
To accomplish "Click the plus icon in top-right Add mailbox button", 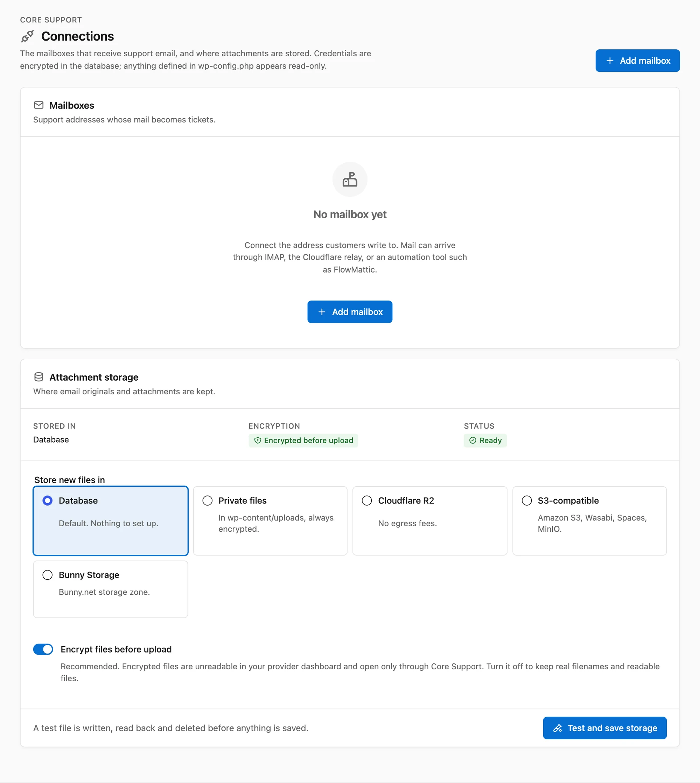I will [610, 60].
